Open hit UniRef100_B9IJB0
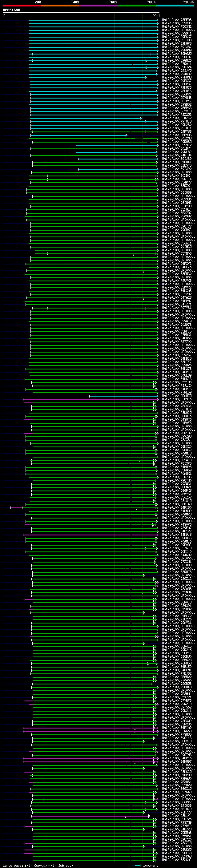 pyautogui.click(x=177, y=40)
